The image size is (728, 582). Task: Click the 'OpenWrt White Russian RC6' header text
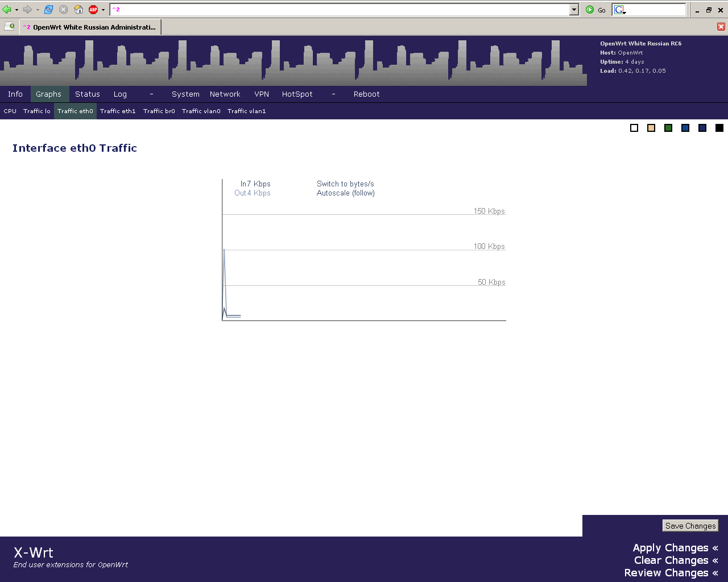(x=641, y=44)
